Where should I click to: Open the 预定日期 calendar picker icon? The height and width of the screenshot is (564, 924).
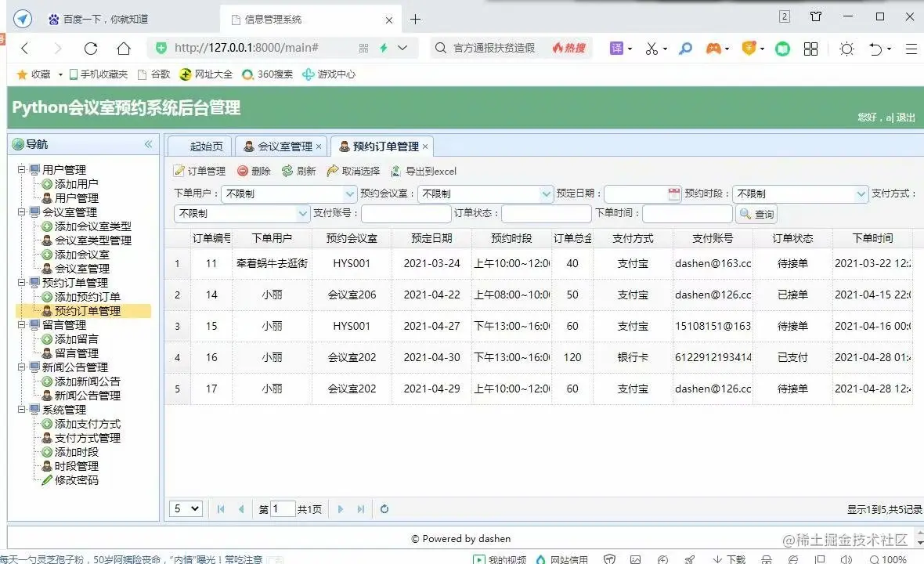[674, 193]
